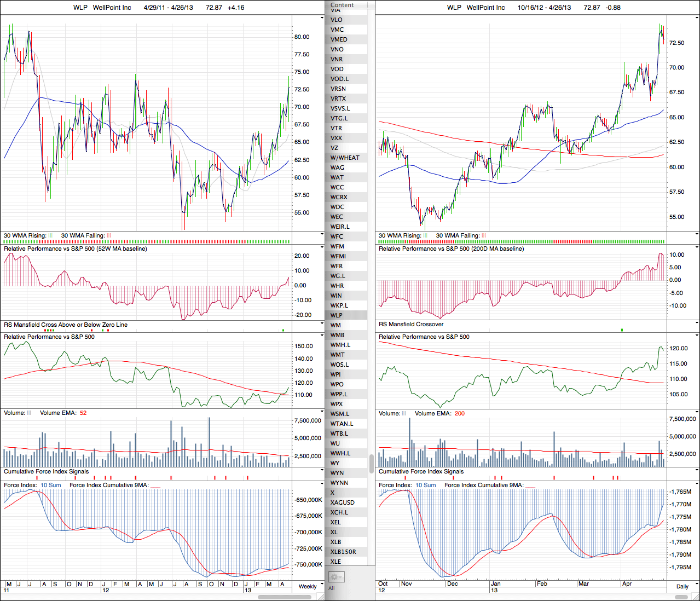Open menu arrow for daily Volume panel
The height and width of the screenshot is (601, 700).
(697, 413)
